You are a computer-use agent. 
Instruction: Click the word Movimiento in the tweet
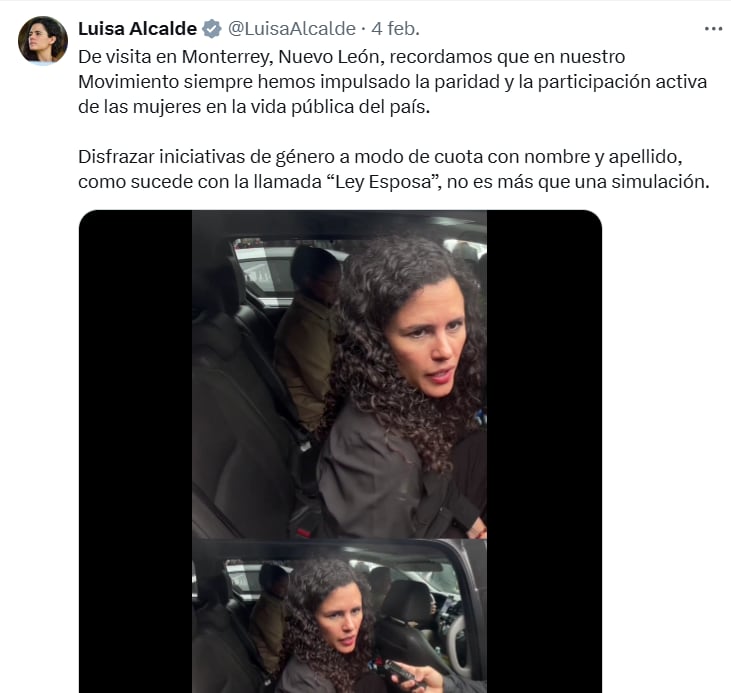tap(128, 82)
